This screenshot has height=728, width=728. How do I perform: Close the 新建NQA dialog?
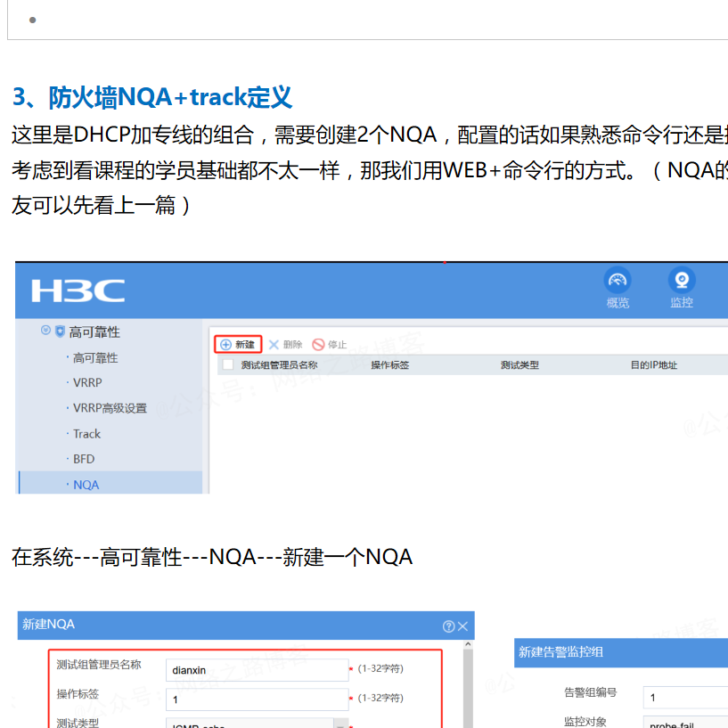tap(463, 626)
